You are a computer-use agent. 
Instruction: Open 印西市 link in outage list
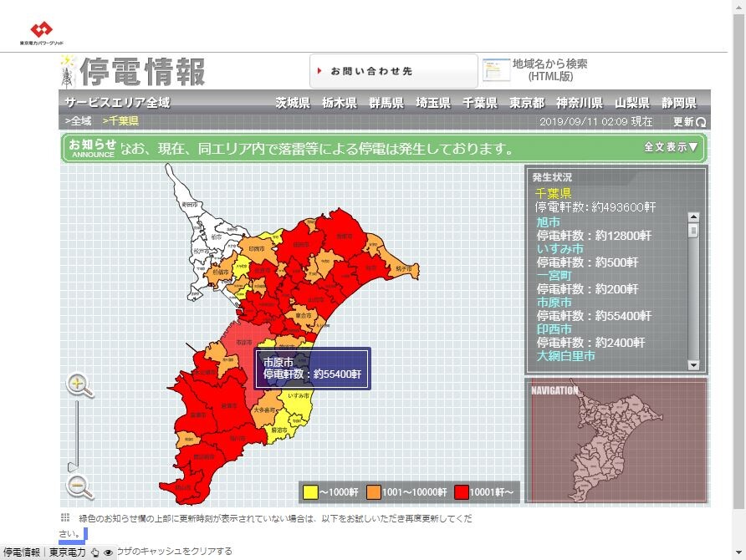point(554,329)
